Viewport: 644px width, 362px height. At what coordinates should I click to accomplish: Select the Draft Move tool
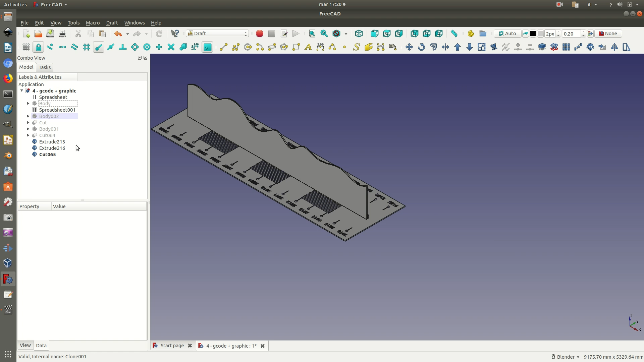pos(409,47)
